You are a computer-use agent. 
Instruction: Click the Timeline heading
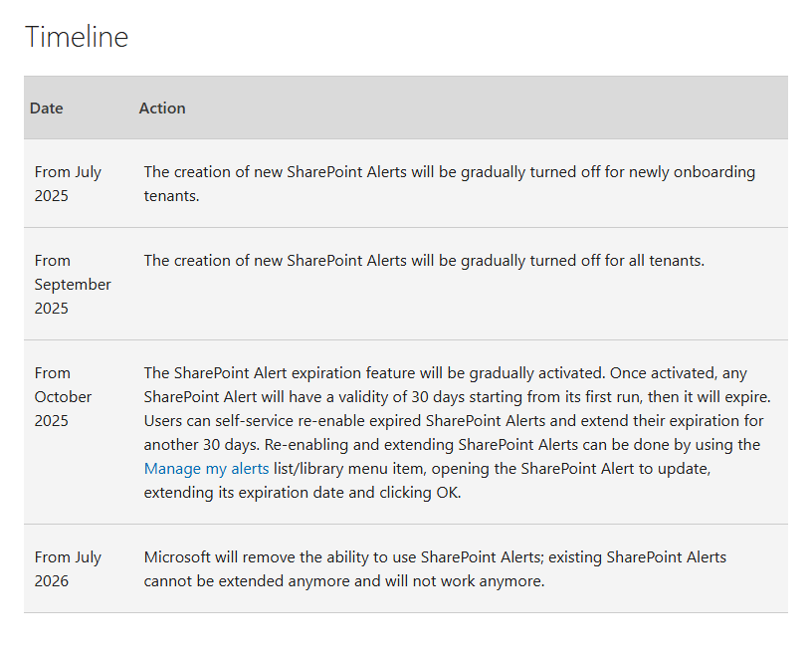pos(77,37)
